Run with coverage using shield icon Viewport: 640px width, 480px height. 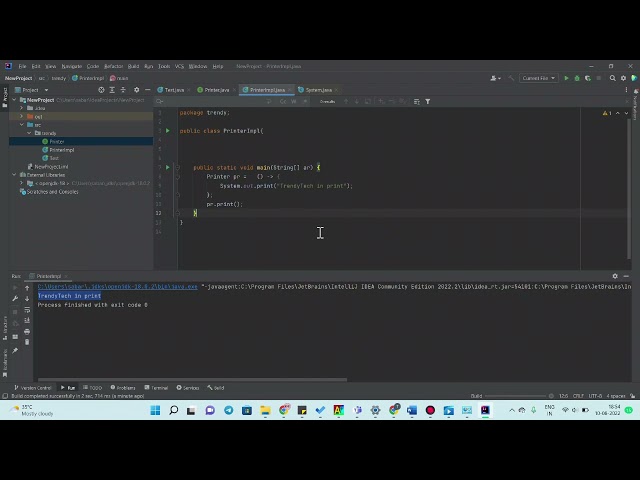(x=588, y=78)
